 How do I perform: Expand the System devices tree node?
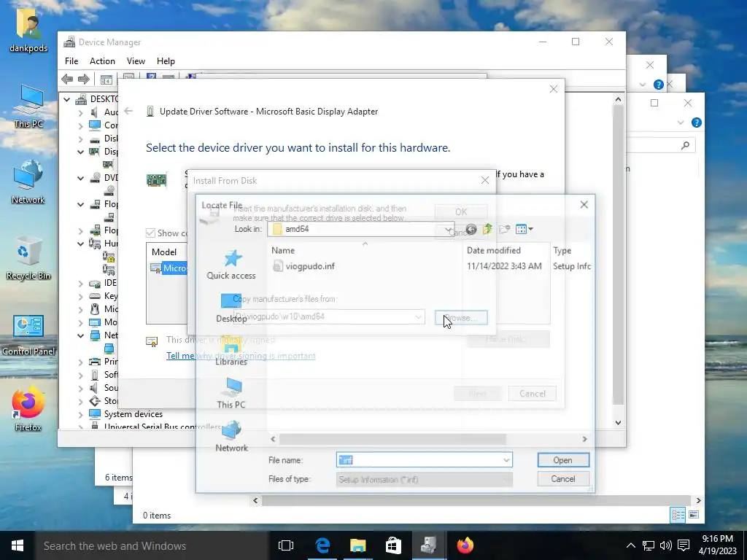[x=80, y=414]
